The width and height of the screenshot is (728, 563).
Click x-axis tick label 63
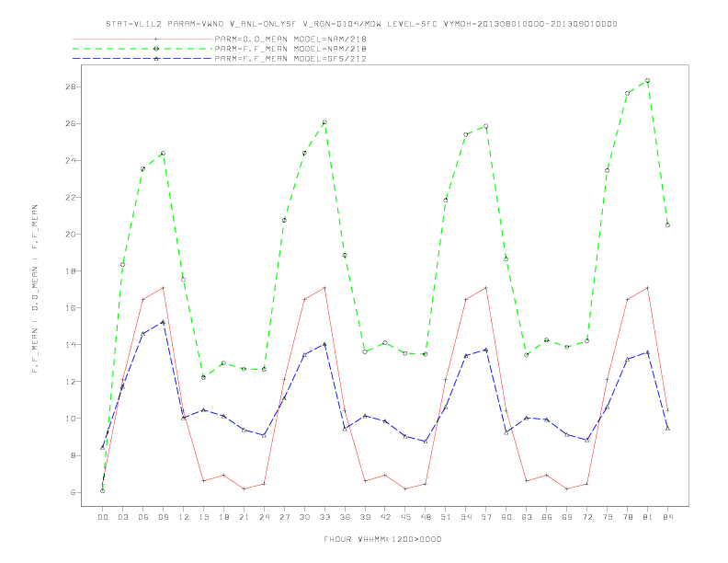tap(527, 517)
